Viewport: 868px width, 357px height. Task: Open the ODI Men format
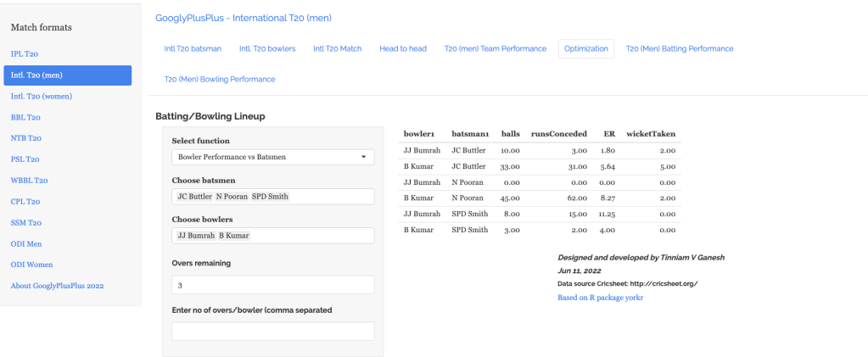pyautogui.click(x=28, y=243)
